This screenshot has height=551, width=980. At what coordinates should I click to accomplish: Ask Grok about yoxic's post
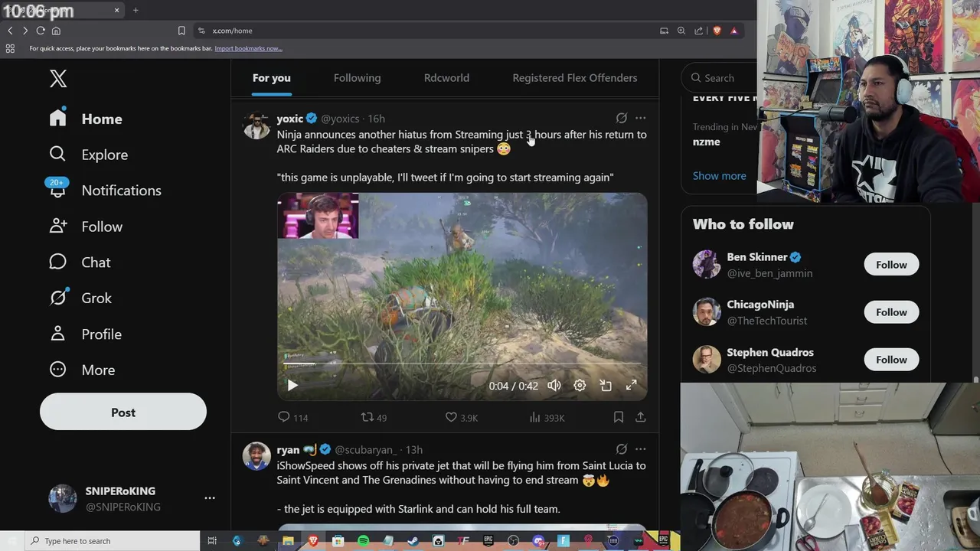(621, 119)
